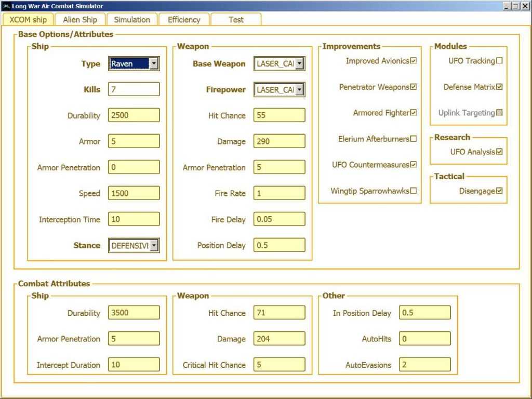Maximize the simulator window
Image resolution: width=532 pixels, height=399 pixels.
515,6
